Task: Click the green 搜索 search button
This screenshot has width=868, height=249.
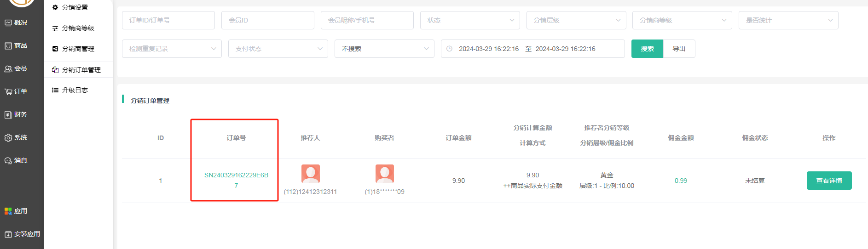Action: click(x=647, y=49)
